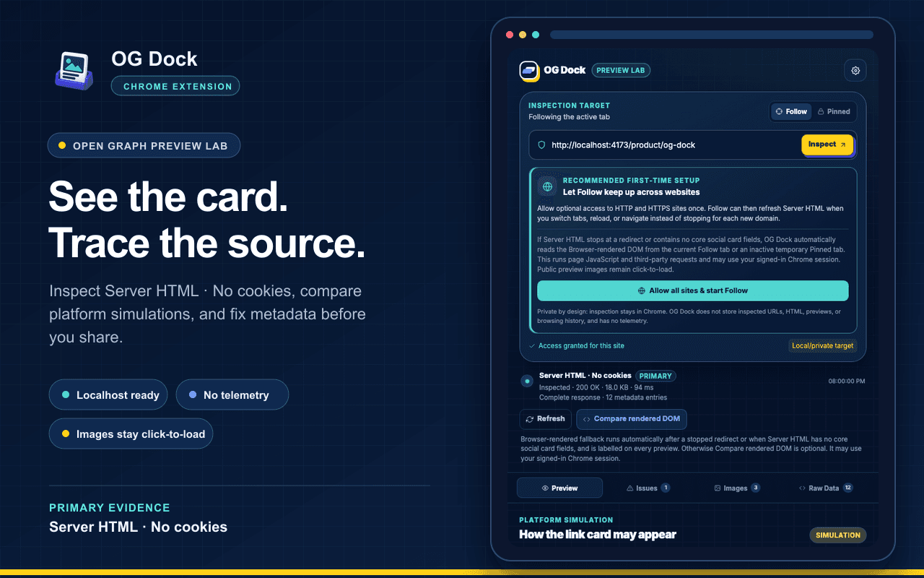
Task: Click the teal window dot in mock browser
Action: pos(536,35)
